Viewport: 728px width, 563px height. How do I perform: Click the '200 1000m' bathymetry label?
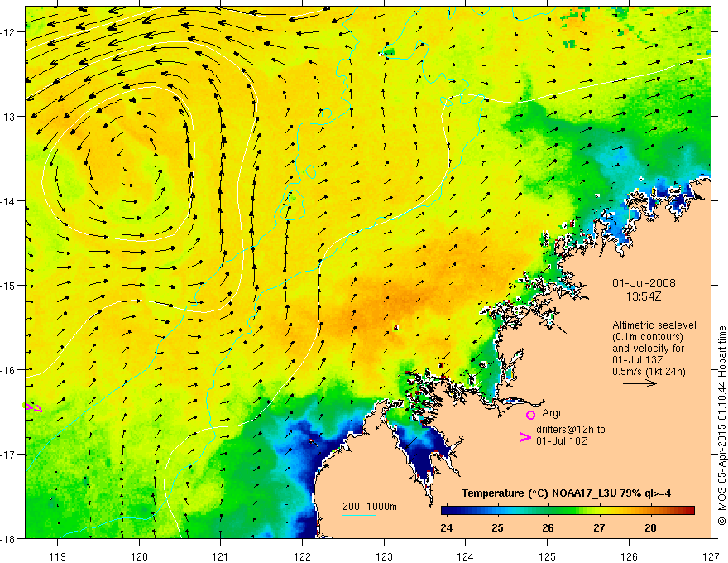coord(370,507)
